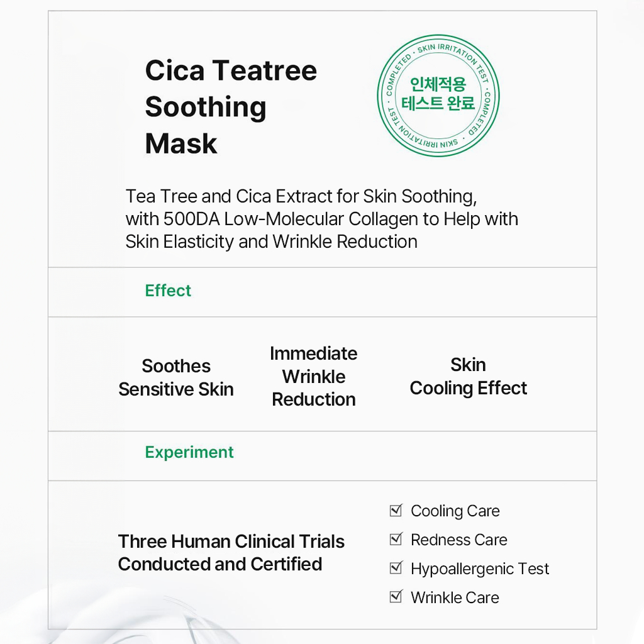
Task: Select the Effect section heading
Action: click(x=168, y=291)
